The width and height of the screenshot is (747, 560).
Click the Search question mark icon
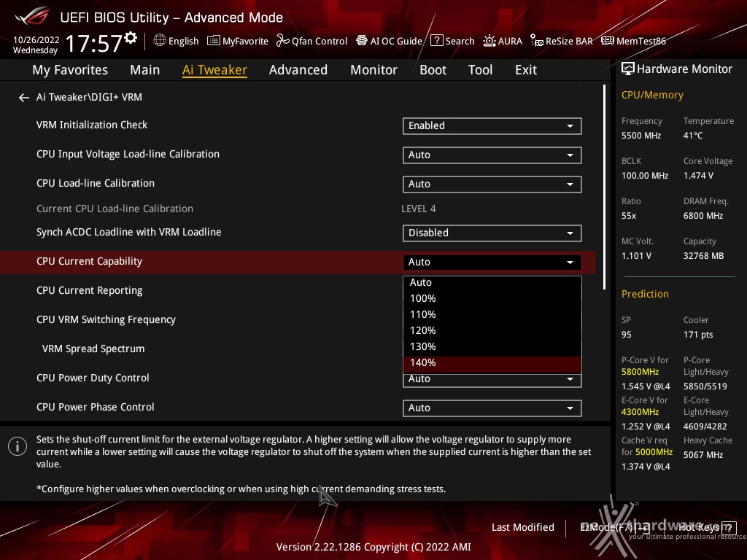pos(436,41)
